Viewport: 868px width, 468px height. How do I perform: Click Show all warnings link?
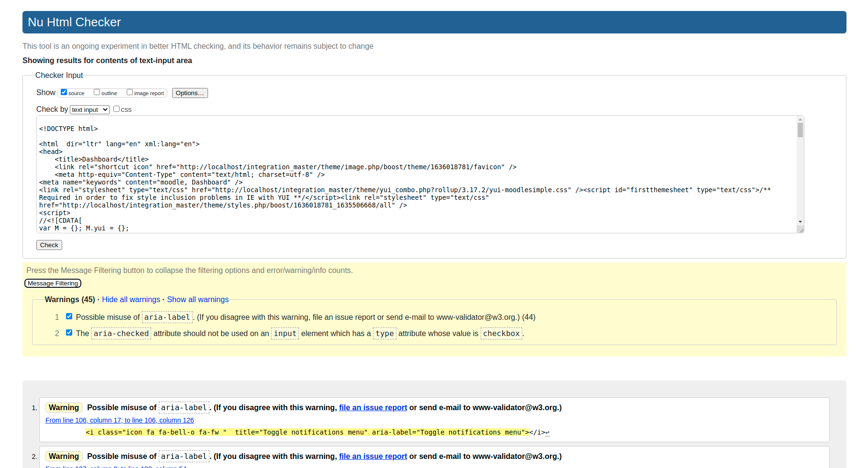pyautogui.click(x=198, y=299)
